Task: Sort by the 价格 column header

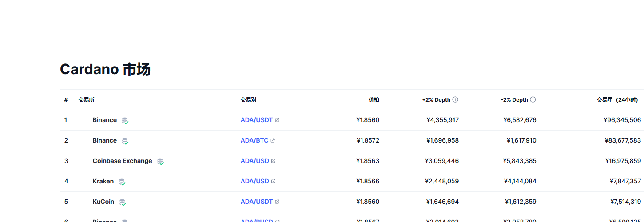Action: 374,100
